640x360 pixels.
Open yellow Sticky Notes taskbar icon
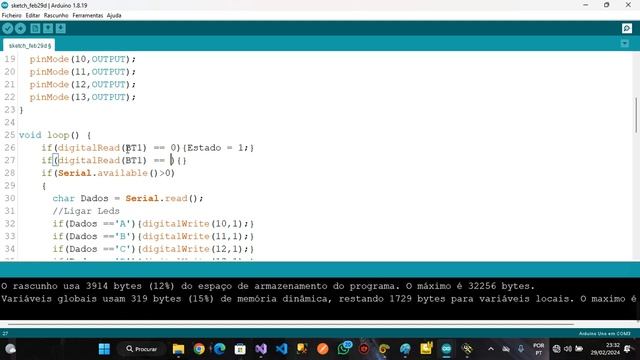click(426, 349)
